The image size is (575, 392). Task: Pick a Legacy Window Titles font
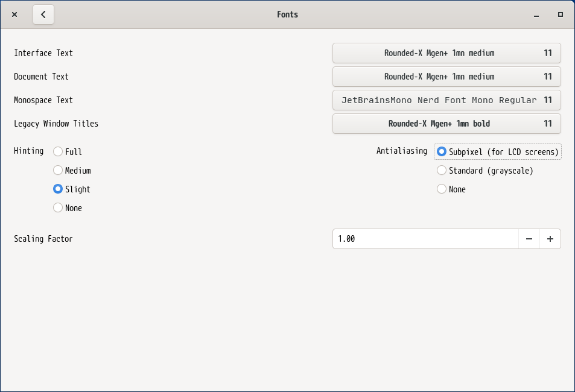(446, 124)
